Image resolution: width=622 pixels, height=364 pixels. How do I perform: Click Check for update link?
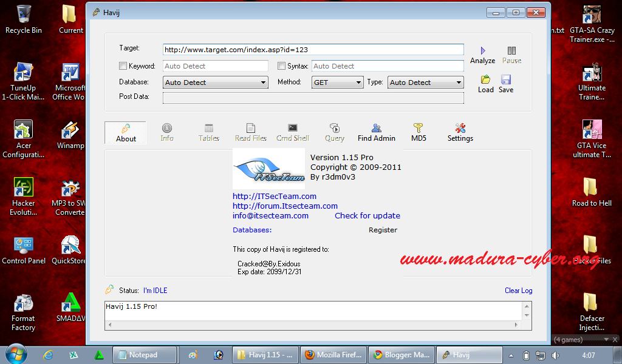coord(367,215)
